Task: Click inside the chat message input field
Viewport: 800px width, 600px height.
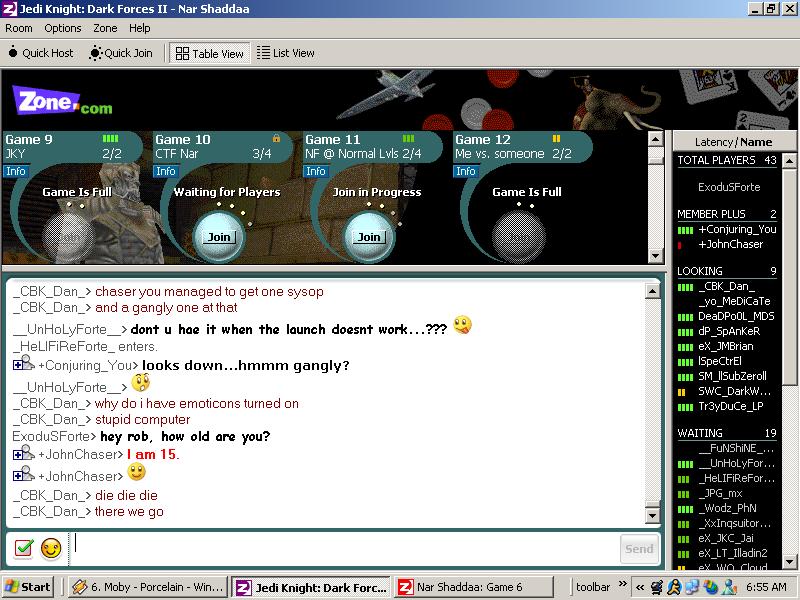Action: 344,549
